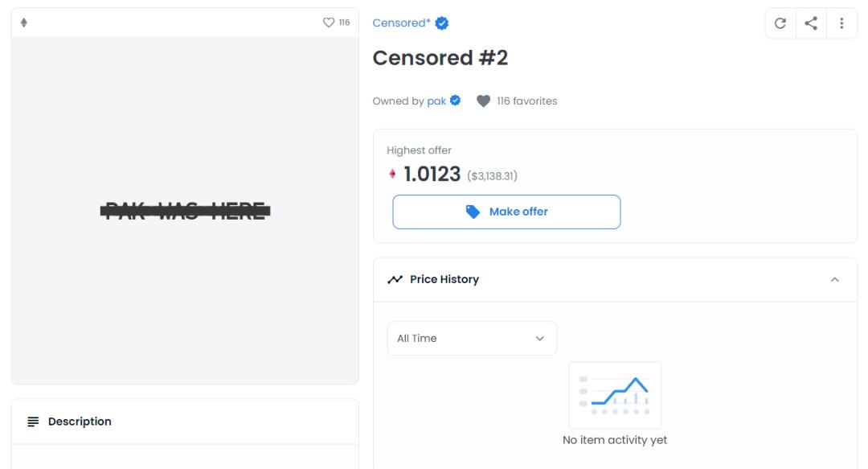Click the PAK WAS HERE artwork image
Screen dimensions: 868x469
coord(185,212)
